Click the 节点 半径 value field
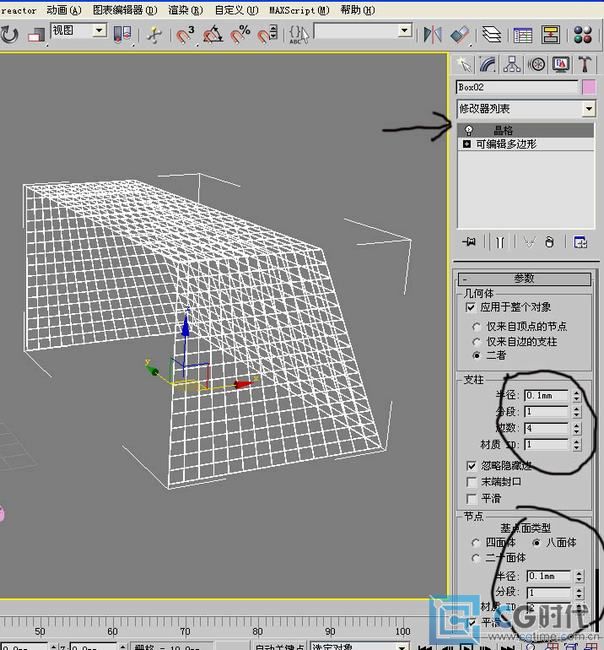 548,576
